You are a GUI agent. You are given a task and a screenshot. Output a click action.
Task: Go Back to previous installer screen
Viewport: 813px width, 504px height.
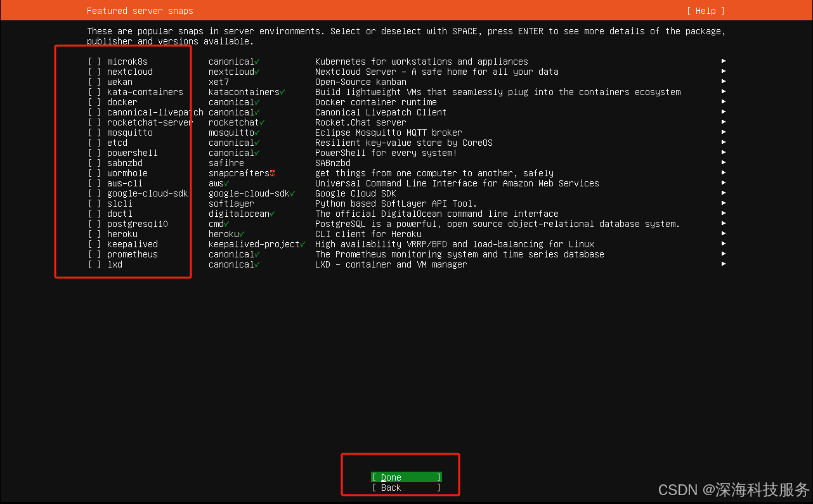[x=406, y=488]
